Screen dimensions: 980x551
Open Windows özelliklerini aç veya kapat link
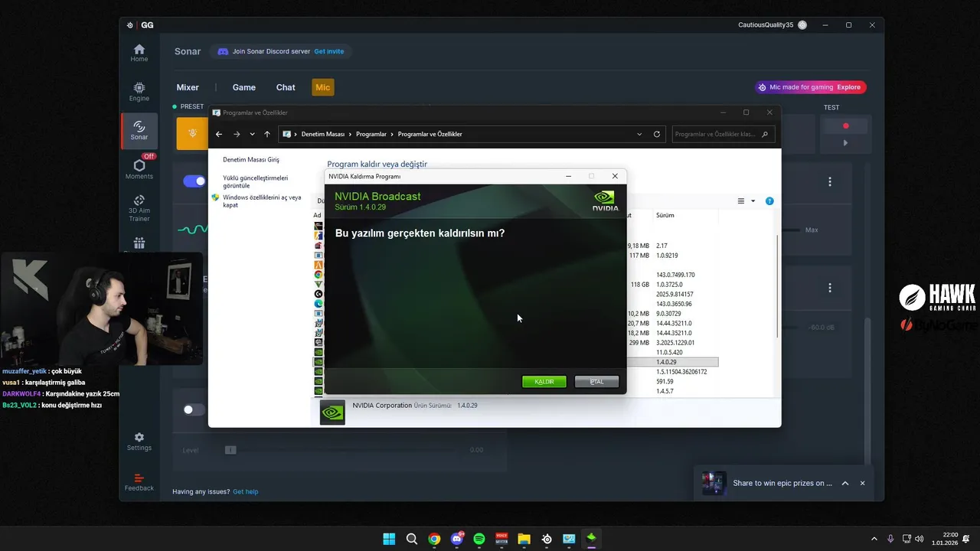pos(262,201)
